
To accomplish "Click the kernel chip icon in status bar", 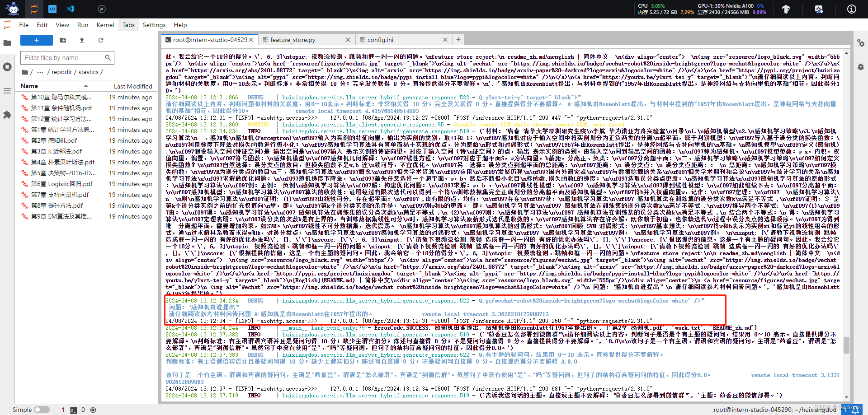I will (93, 410).
